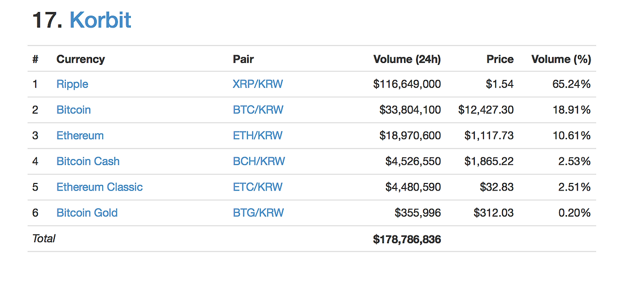Open the Bitcoin currency link in row 2

point(73,110)
